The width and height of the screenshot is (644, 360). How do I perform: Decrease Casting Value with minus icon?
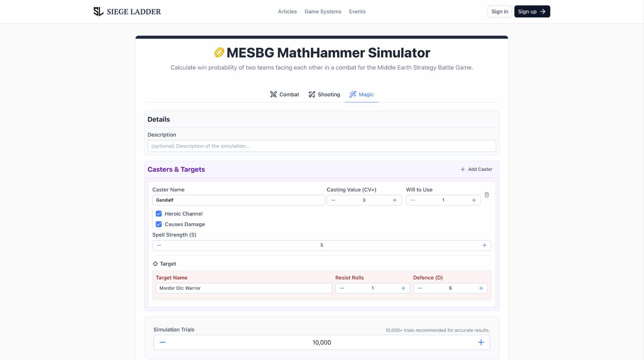click(x=333, y=200)
